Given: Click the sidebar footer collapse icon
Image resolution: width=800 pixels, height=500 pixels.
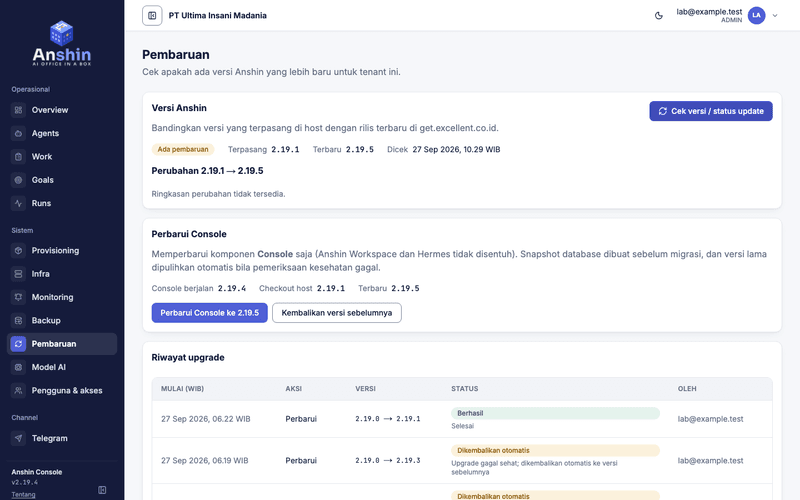Looking at the screenshot, I should tap(102, 490).
